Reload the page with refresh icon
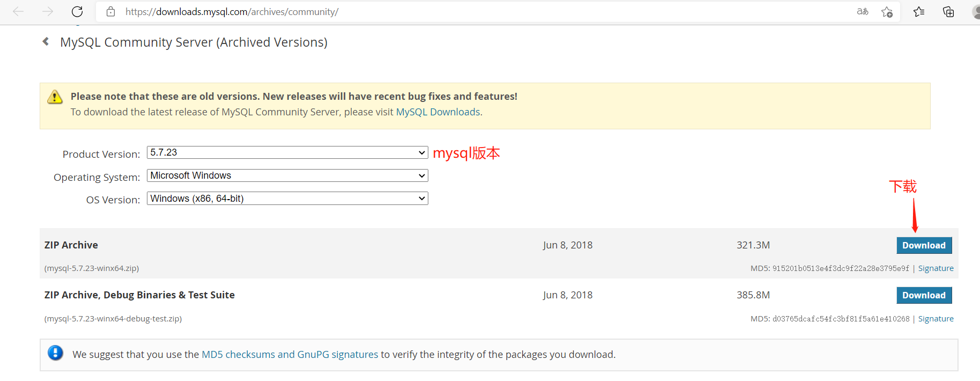This screenshot has width=980, height=381. tap(77, 11)
